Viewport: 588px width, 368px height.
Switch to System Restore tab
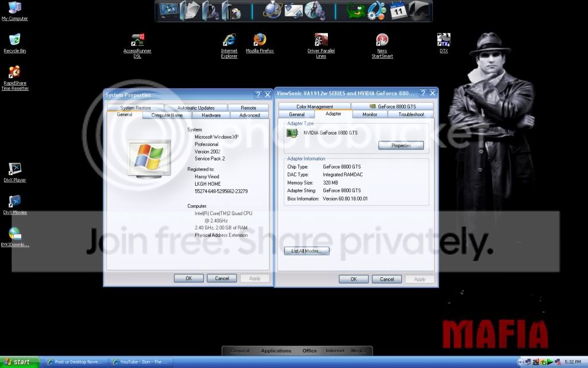pos(136,108)
